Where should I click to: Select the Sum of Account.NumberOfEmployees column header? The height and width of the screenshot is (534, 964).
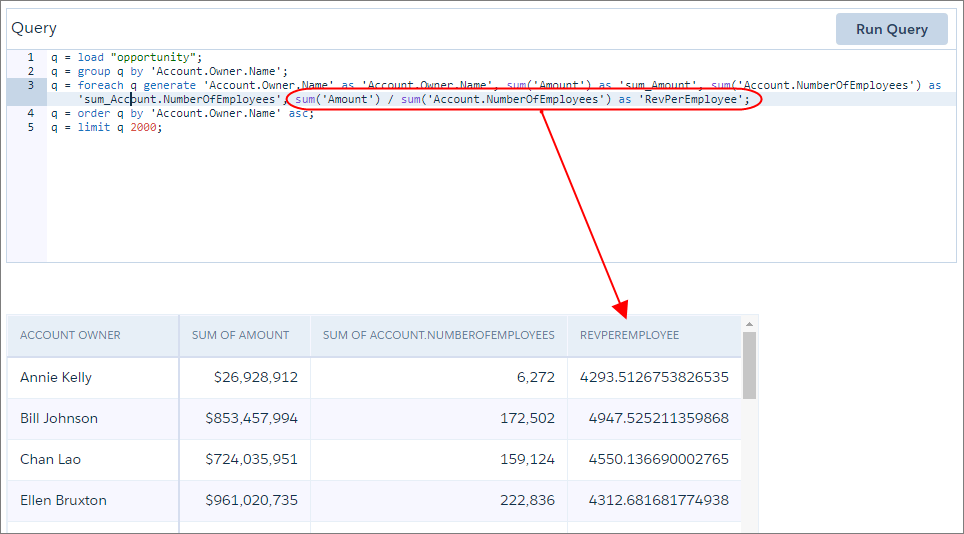(x=438, y=336)
